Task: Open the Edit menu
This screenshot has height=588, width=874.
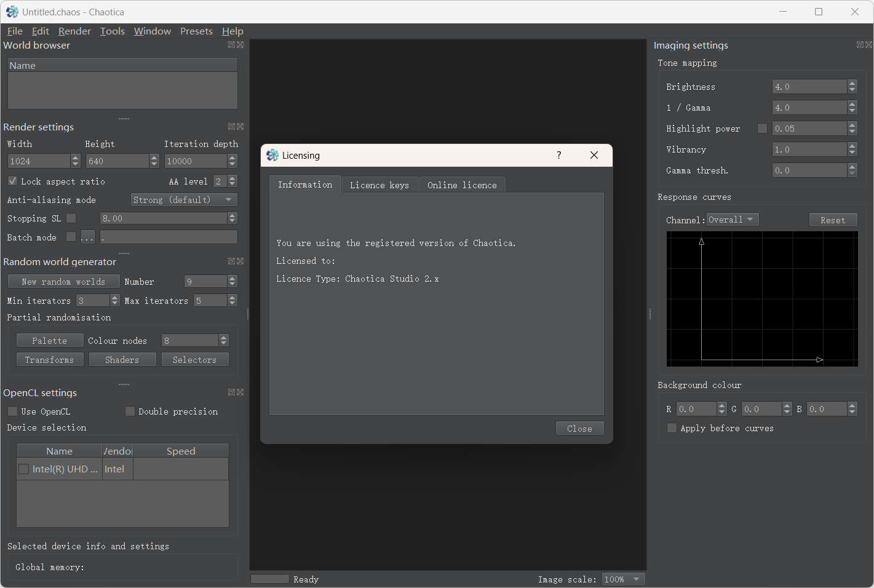Action: pos(41,31)
